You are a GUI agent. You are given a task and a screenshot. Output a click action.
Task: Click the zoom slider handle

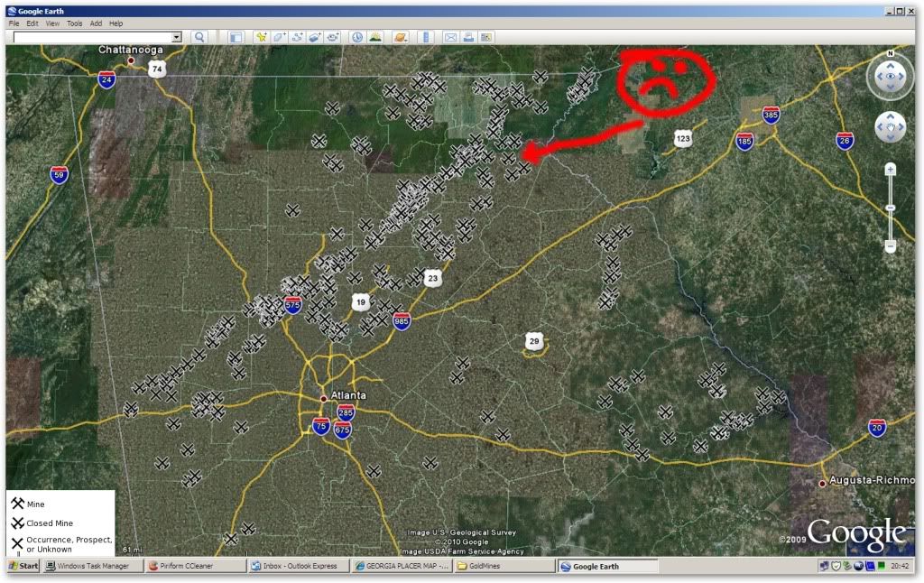[x=891, y=208]
